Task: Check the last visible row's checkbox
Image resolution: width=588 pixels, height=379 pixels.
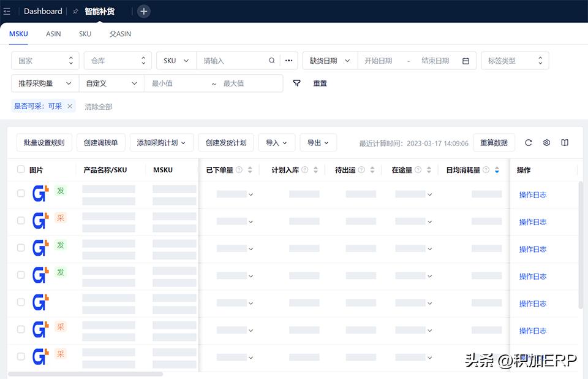Action: (21, 355)
